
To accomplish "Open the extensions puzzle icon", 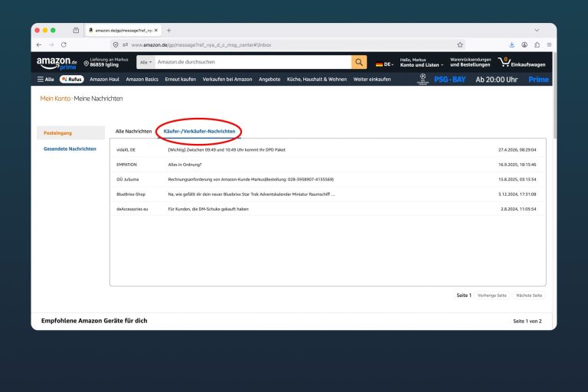I will click(537, 44).
